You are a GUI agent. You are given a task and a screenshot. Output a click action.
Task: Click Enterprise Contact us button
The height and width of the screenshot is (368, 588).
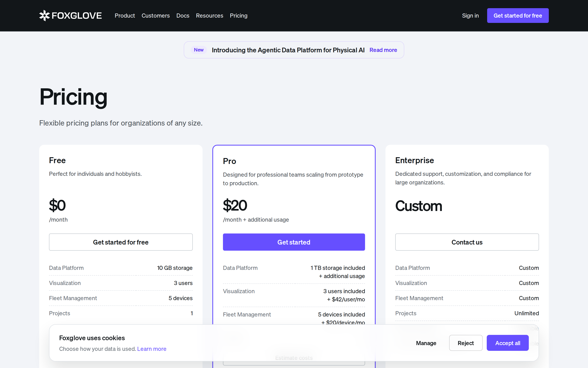pyautogui.click(x=467, y=242)
